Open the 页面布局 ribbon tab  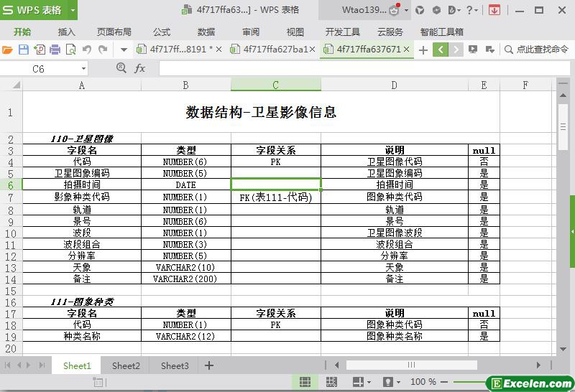(114, 32)
